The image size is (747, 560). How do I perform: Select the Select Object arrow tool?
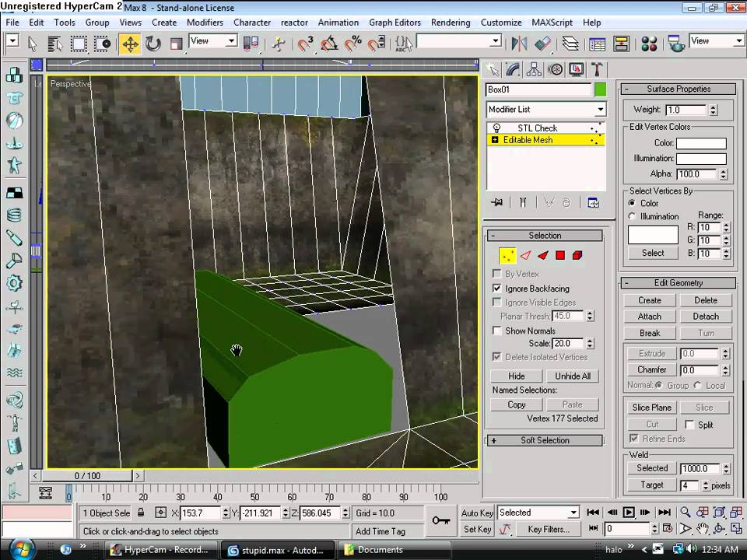[33, 44]
